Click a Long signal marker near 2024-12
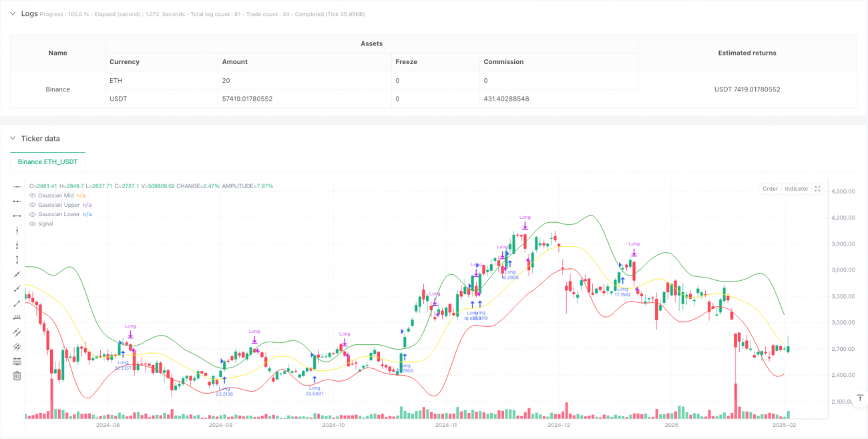Image resolution: width=868 pixels, height=439 pixels. (x=525, y=220)
